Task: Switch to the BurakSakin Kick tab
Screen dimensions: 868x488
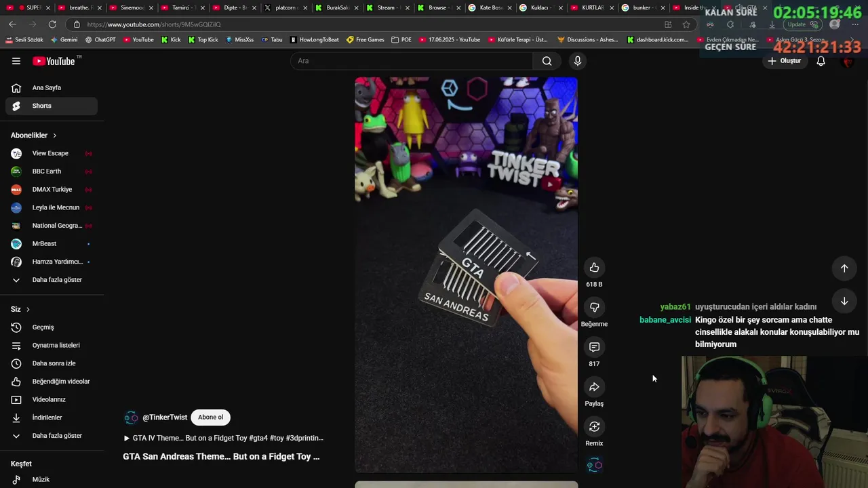Action: [x=337, y=7]
